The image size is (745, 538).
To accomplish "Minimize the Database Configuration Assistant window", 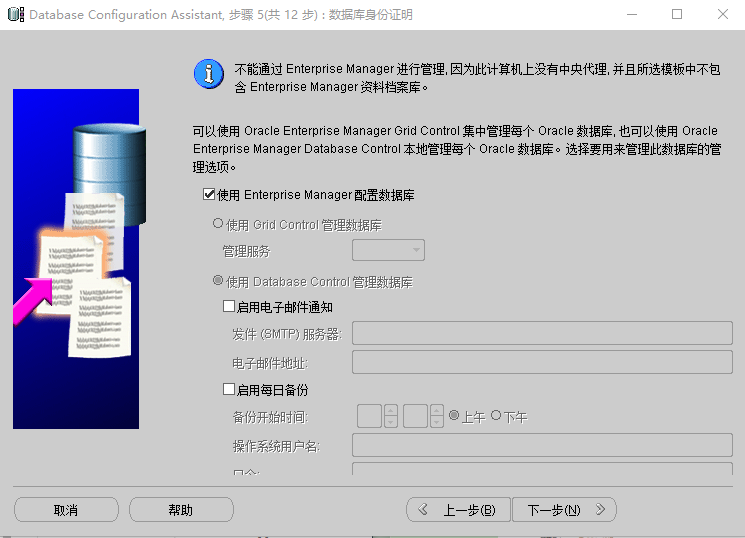I will point(632,14).
